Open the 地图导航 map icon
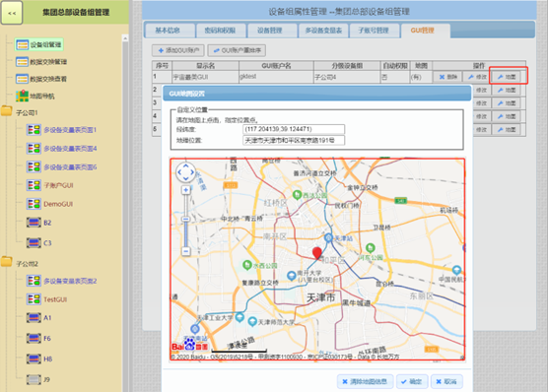 [22, 96]
